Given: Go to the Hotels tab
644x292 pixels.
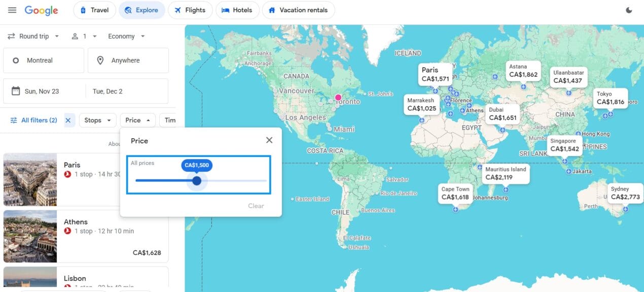Looking at the screenshot, I should (x=237, y=10).
